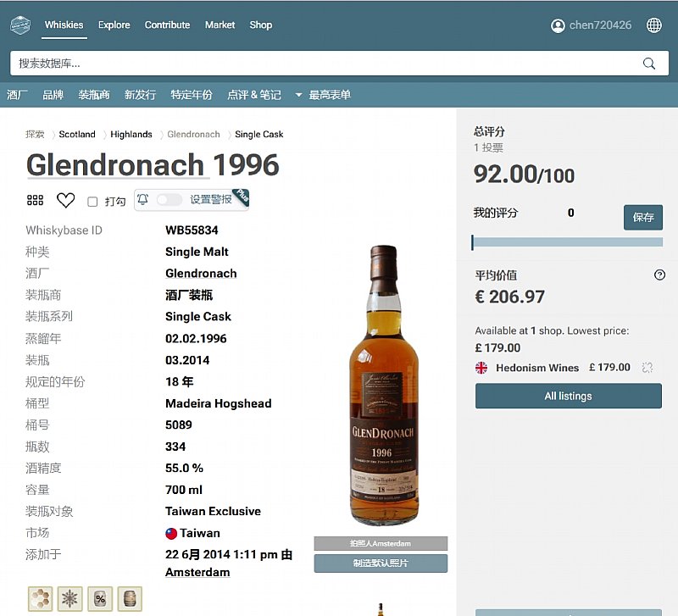Tick the 打勾 checkbox
Viewport: 678px width, 616px height.
pyautogui.click(x=92, y=202)
